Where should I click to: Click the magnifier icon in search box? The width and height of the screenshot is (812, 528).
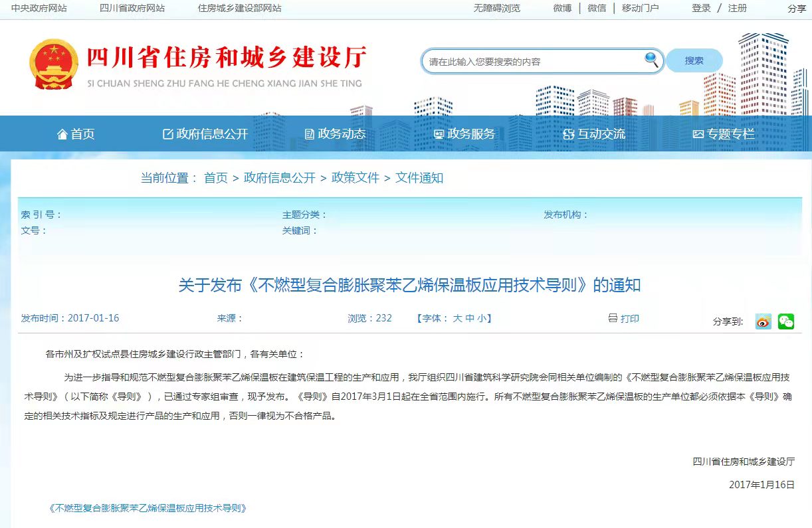[x=651, y=60]
